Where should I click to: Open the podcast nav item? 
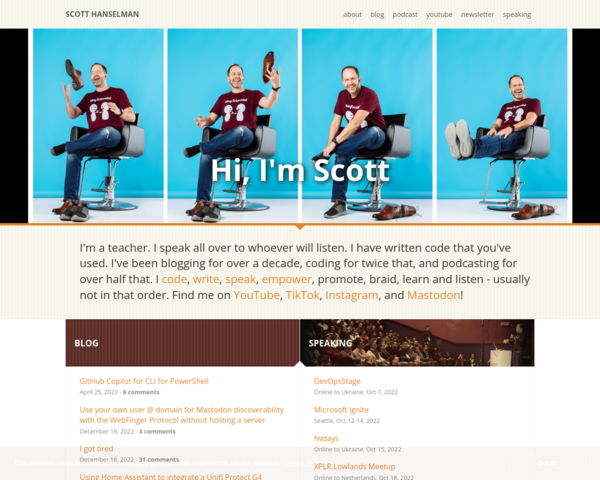(405, 15)
